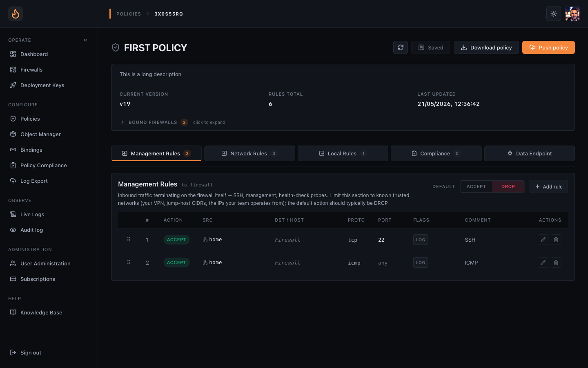Open Object Manager
The height and width of the screenshot is (368, 588).
pos(49,134)
